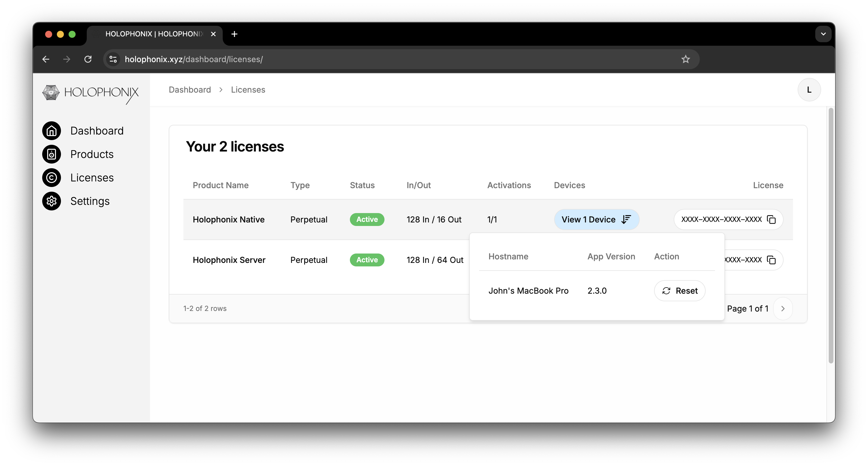Go to next page chevron

(782, 309)
